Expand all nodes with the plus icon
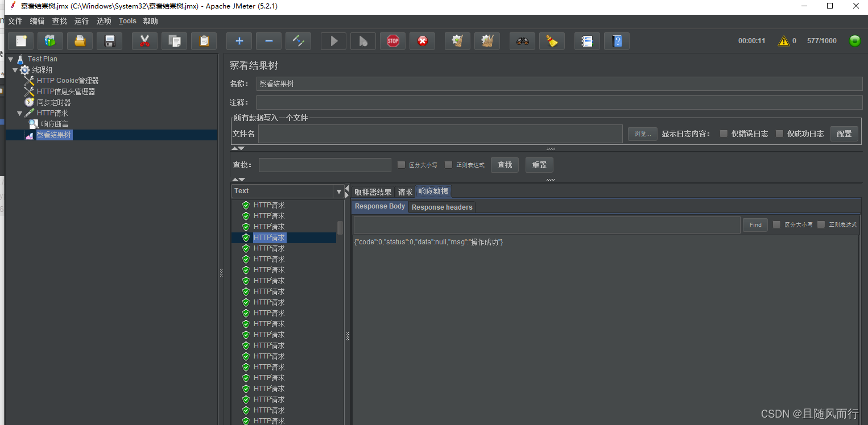The width and height of the screenshot is (868, 425). tap(239, 41)
